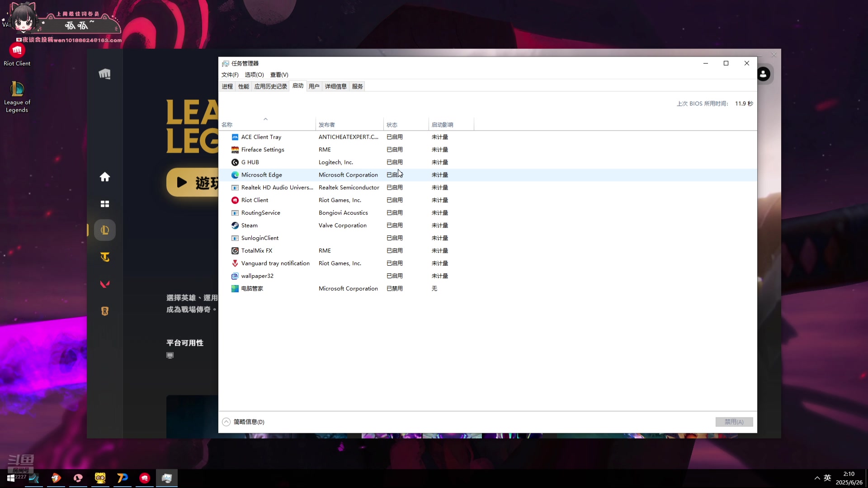This screenshot has height=488, width=868.
Task: Open the 查看(V) menu
Action: tap(279, 75)
